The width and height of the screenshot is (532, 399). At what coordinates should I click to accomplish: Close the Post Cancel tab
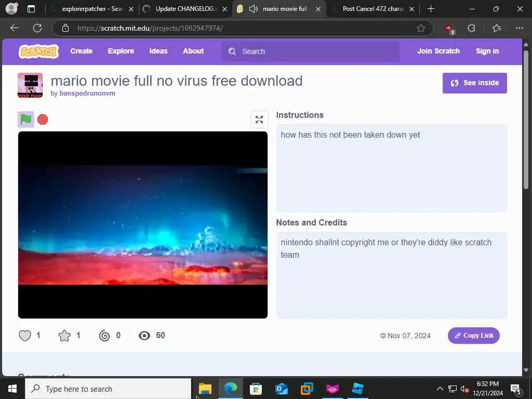(411, 9)
